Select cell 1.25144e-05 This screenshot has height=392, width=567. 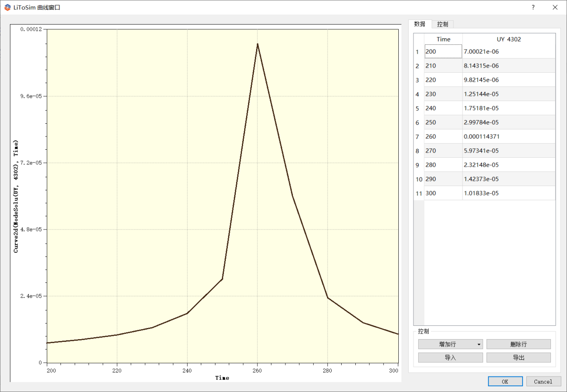point(508,94)
